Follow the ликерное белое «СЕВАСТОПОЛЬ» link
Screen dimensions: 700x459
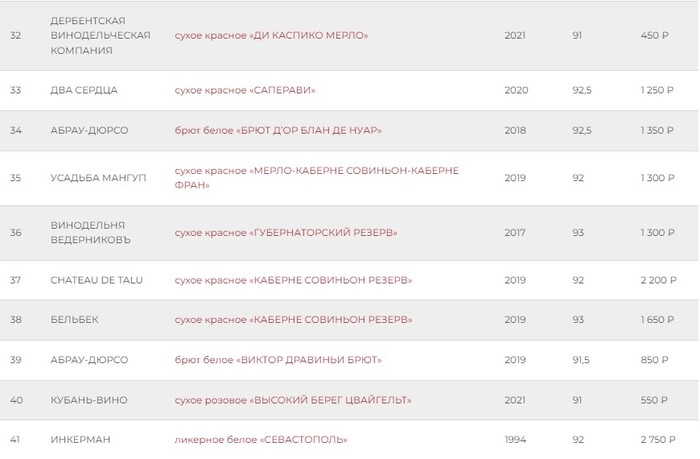pyautogui.click(x=260, y=440)
